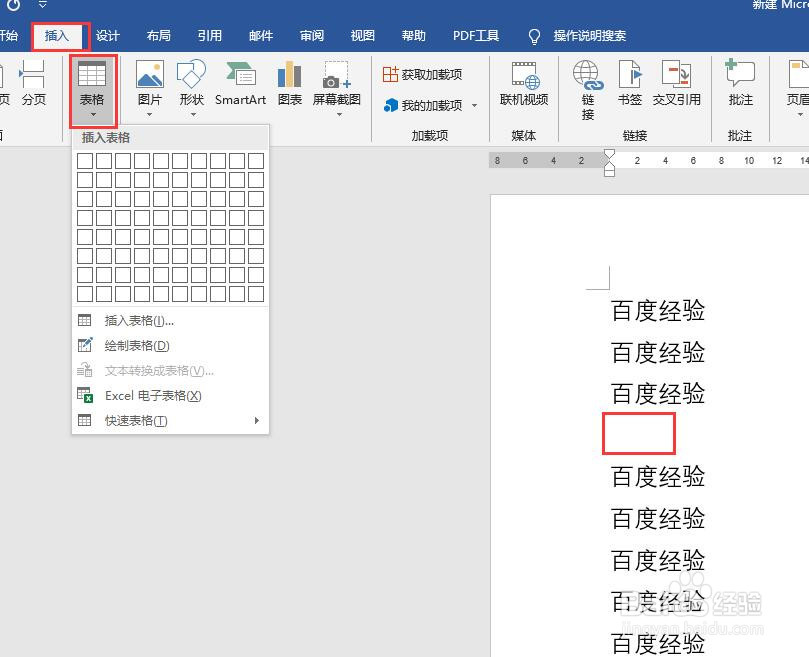Choose Excel 电子表格(X) menu item
This screenshot has height=657, width=809.
coord(170,396)
